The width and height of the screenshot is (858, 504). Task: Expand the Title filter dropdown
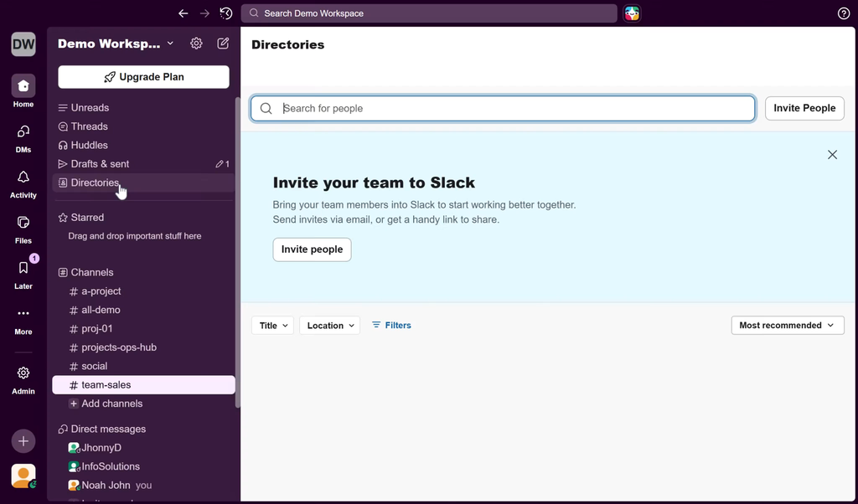point(272,326)
